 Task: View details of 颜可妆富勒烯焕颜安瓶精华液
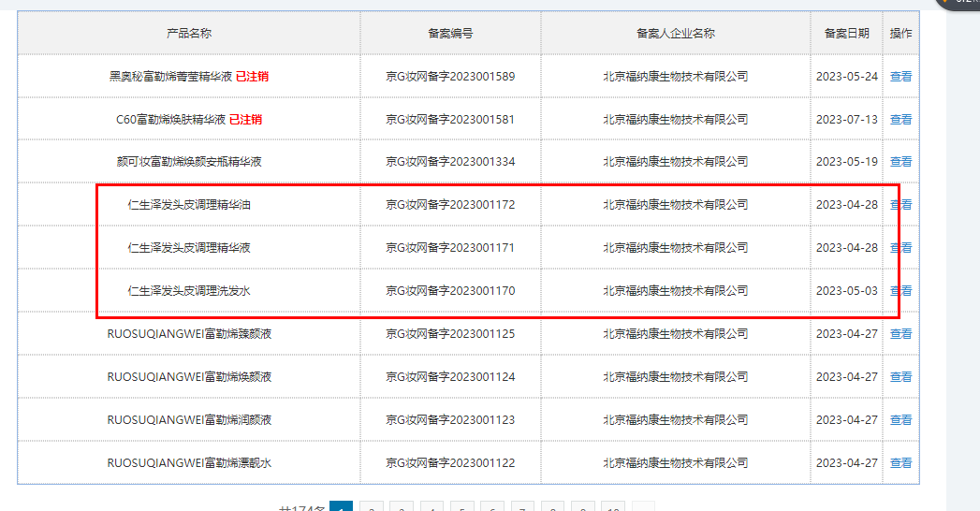pos(900,162)
